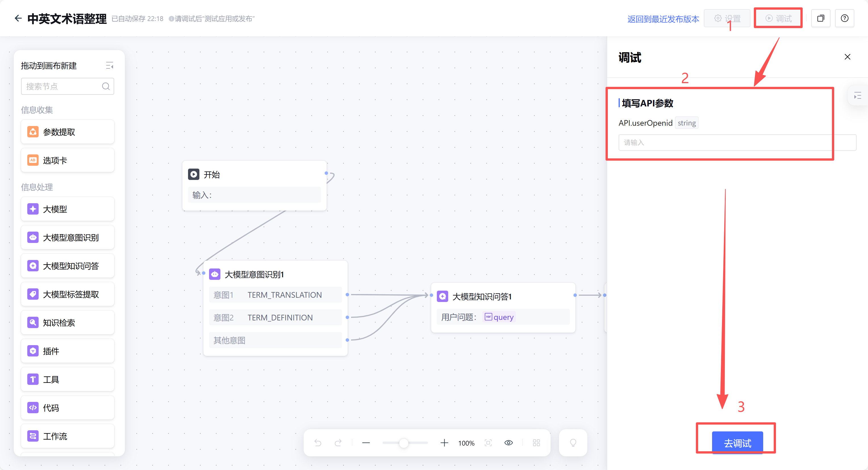The height and width of the screenshot is (470, 868).
Task: Click the API.userOpenid input field
Action: (x=725, y=142)
